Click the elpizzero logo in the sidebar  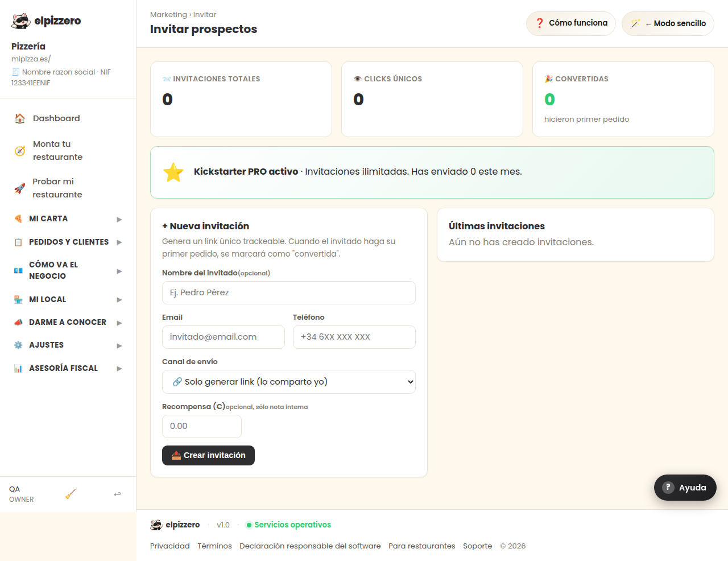tap(46, 21)
